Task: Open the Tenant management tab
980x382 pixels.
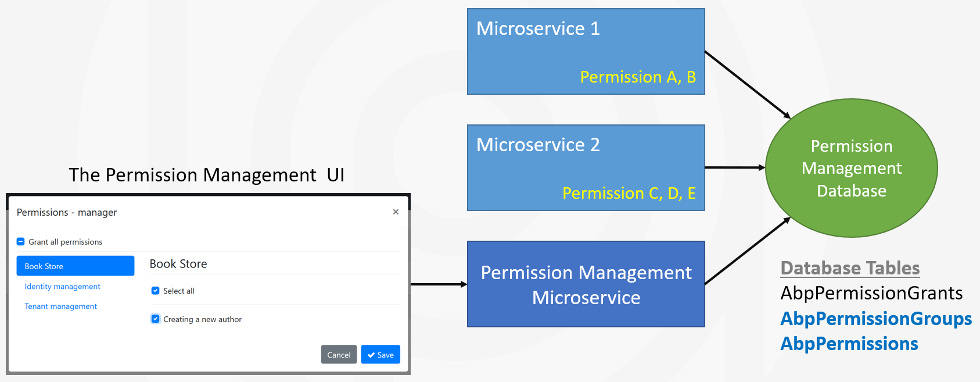Action: [60, 306]
